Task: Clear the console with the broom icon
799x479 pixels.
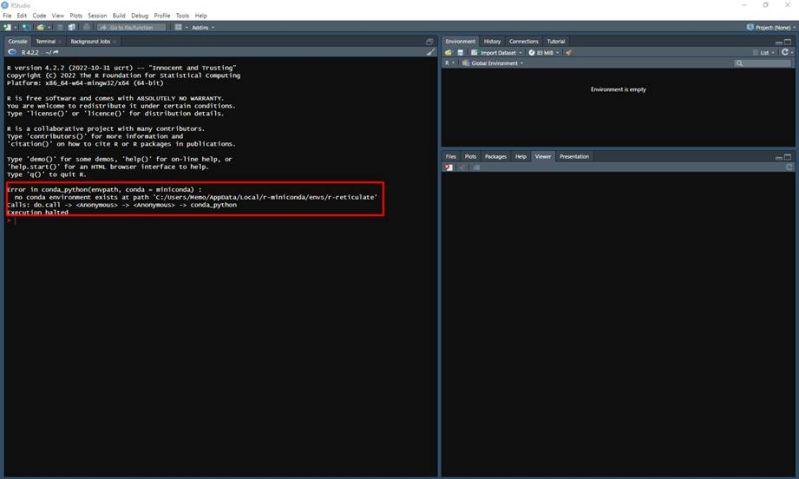Action: [x=431, y=52]
